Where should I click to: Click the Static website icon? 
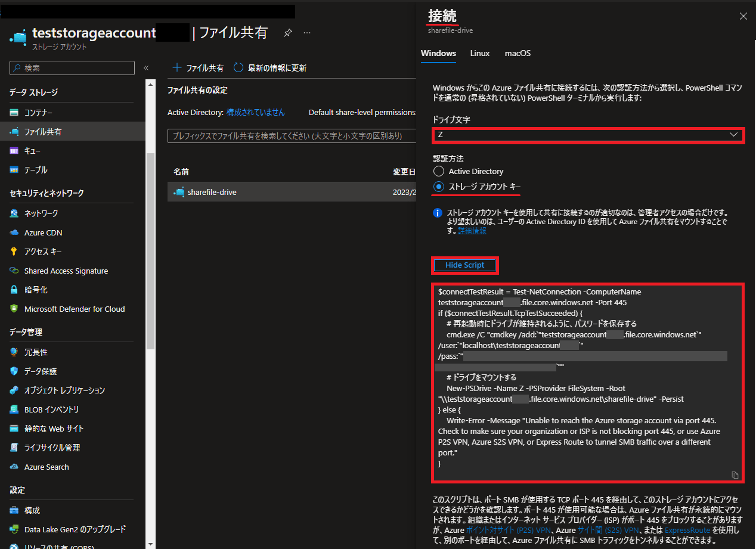point(14,429)
